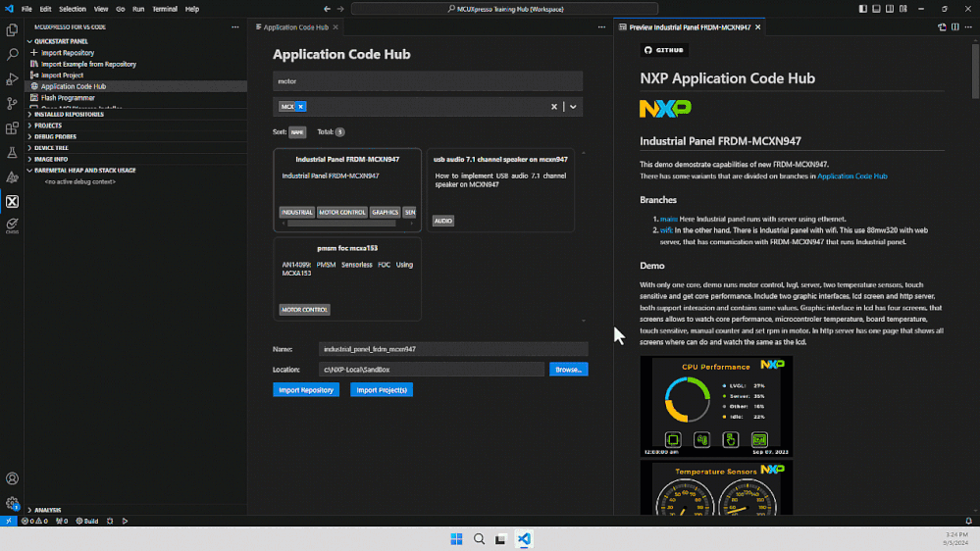Click the motor search input field

click(428, 81)
